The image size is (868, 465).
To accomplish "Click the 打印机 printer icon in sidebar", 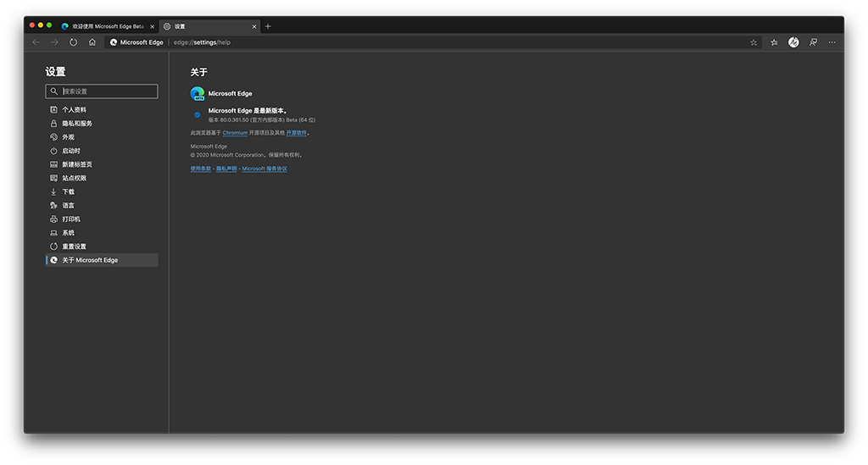I will [x=53, y=219].
